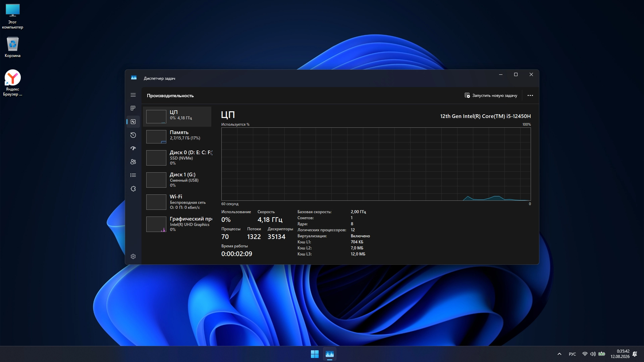
Task: Click the "60 секунд" graph label
Action: coord(230,204)
